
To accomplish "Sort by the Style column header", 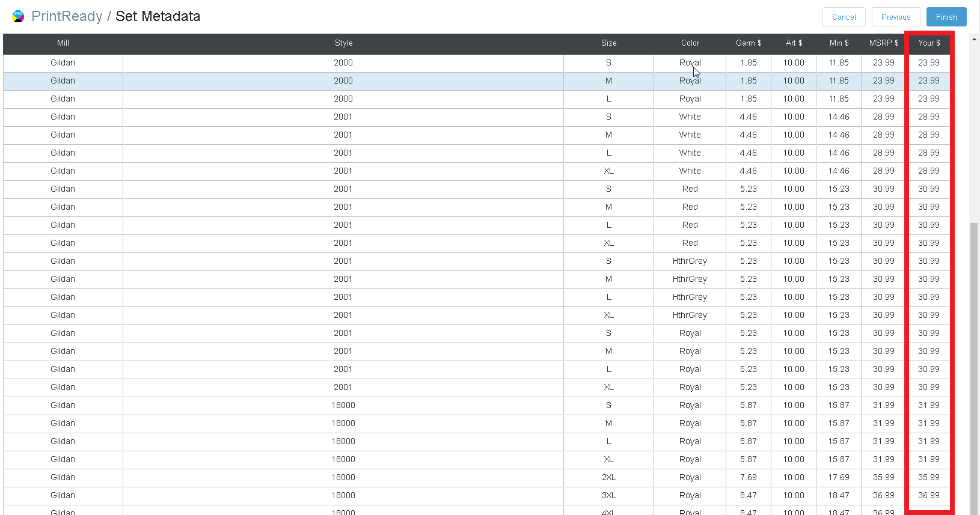I will [343, 43].
